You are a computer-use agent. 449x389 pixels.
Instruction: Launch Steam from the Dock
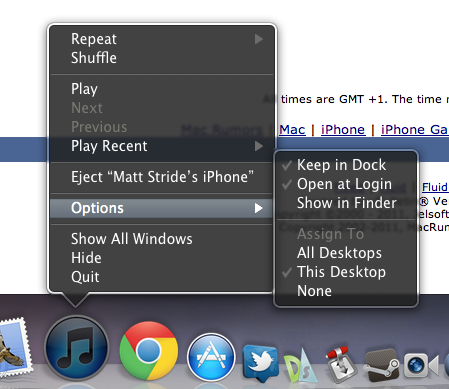381,366
